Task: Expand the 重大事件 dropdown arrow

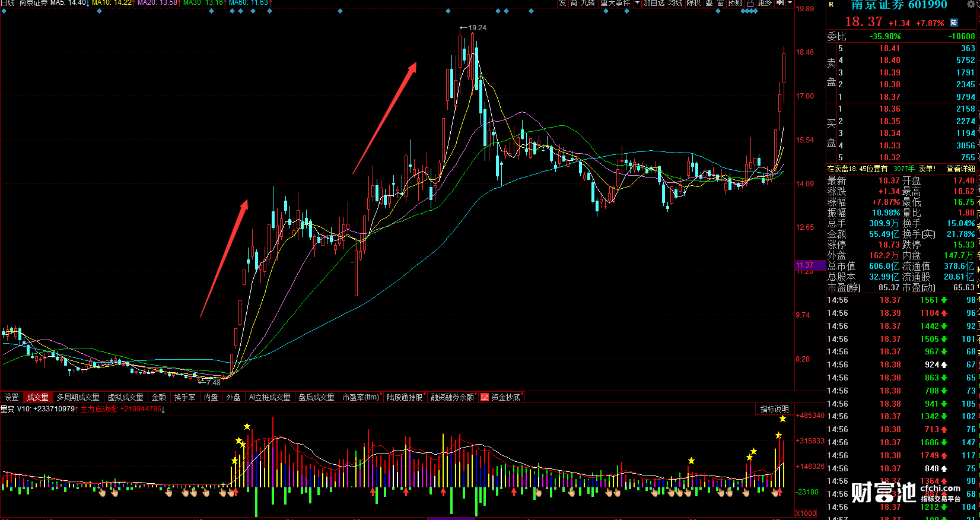Action: tap(638, 3)
